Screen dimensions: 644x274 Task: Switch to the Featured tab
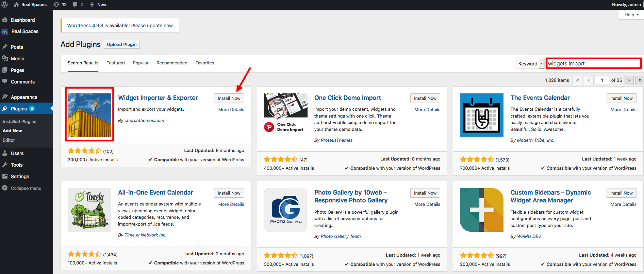[x=116, y=63]
